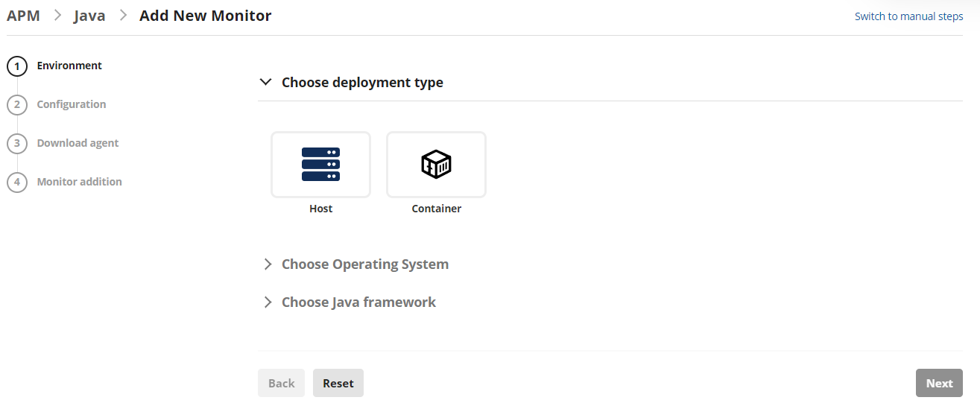Click the step 2 number circle
Image resolution: width=980 pixels, height=409 pixels.
[x=17, y=105]
